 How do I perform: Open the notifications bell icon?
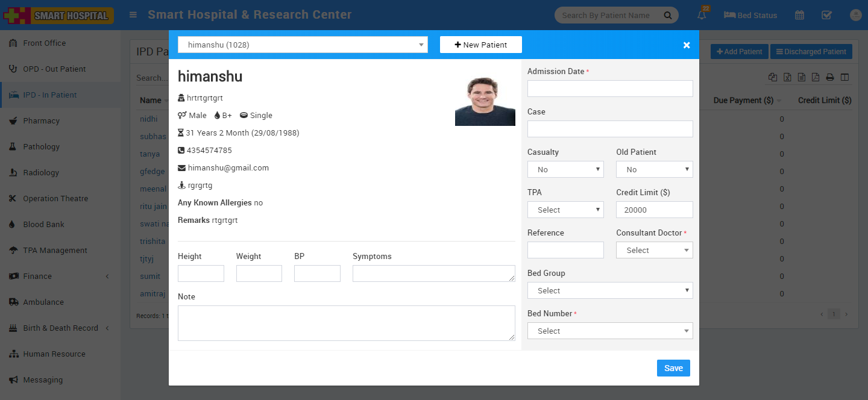point(702,16)
